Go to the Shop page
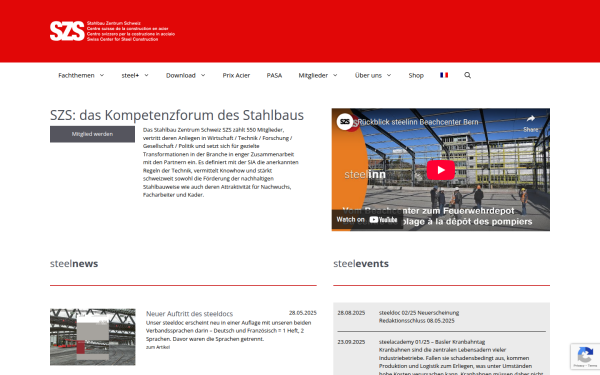The width and height of the screenshot is (600, 375). click(416, 75)
